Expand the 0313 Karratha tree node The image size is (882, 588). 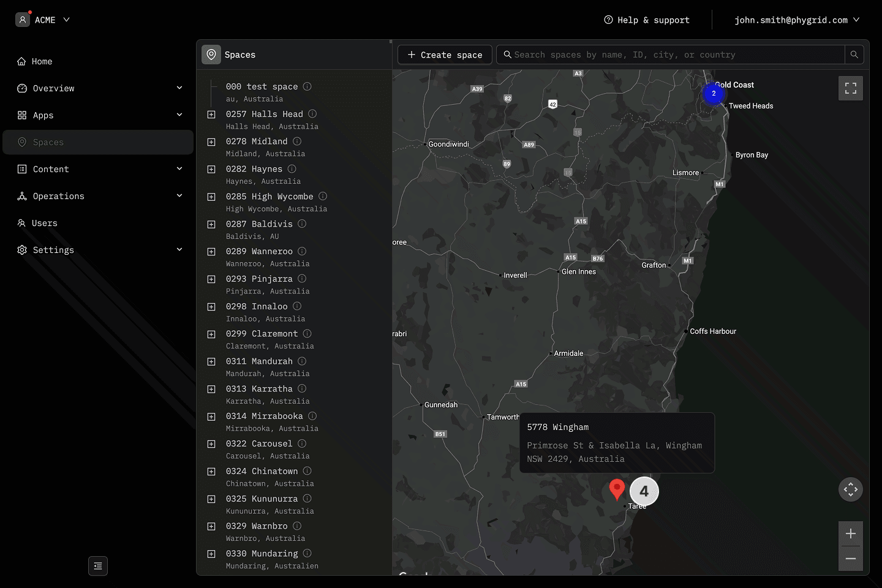(x=211, y=390)
